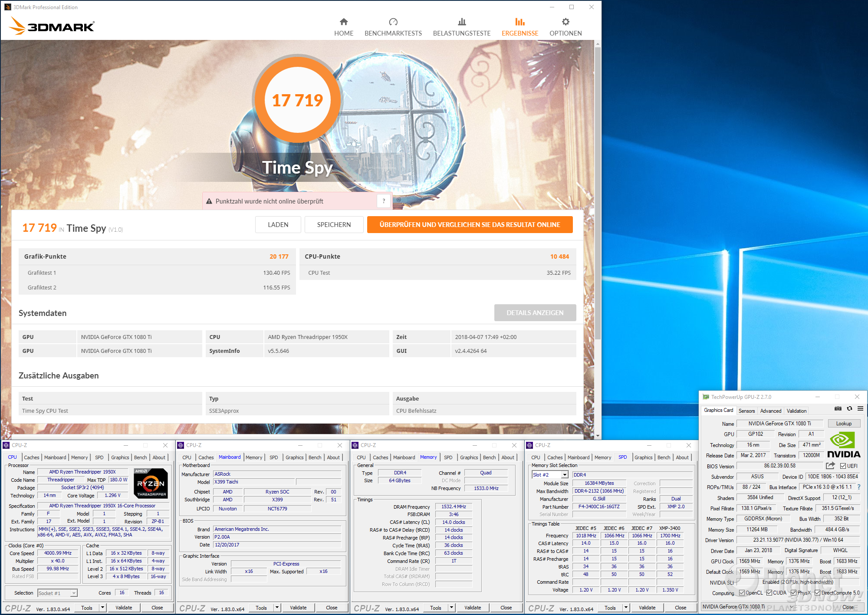Open Graphics tab in CPU-Z SPD slot window
The image size is (868, 615).
pyautogui.click(x=643, y=457)
